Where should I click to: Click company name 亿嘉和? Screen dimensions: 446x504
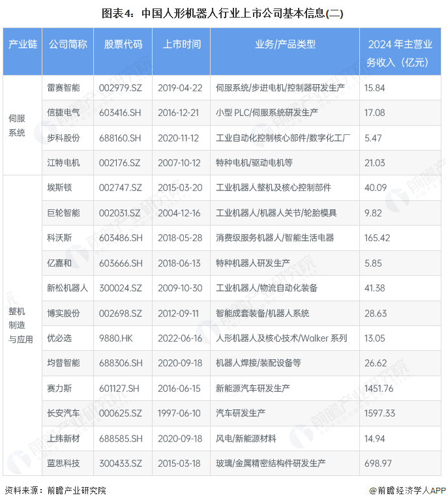pos(59,263)
